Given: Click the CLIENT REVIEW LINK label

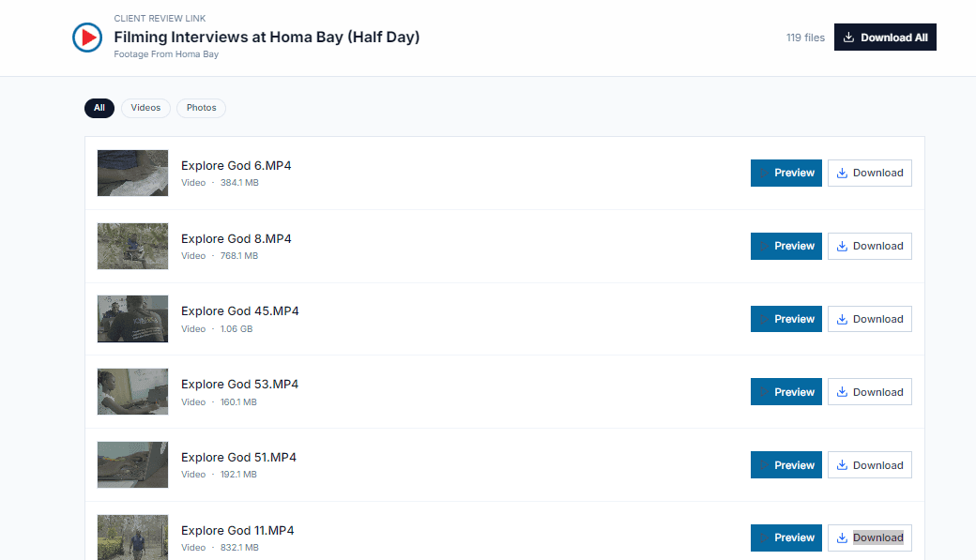Looking at the screenshot, I should coord(160,19).
